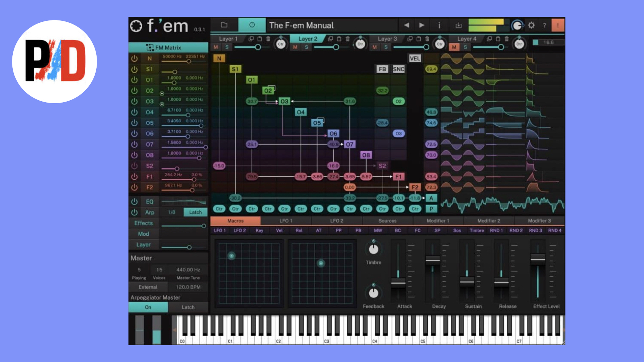
Task: Click the Timbre macro knob
Action: click(x=373, y=249)
